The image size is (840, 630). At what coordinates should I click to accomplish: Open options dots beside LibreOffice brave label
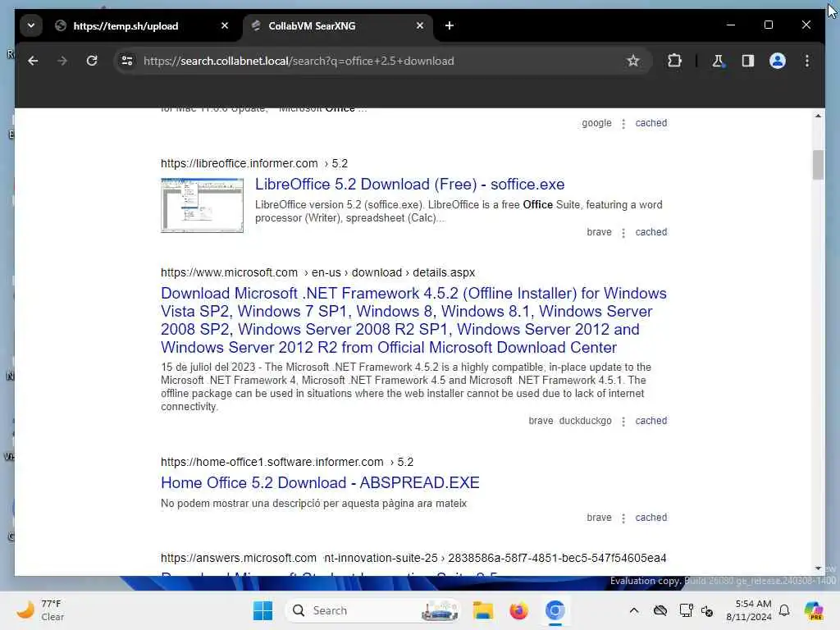(x=623, y=232)
